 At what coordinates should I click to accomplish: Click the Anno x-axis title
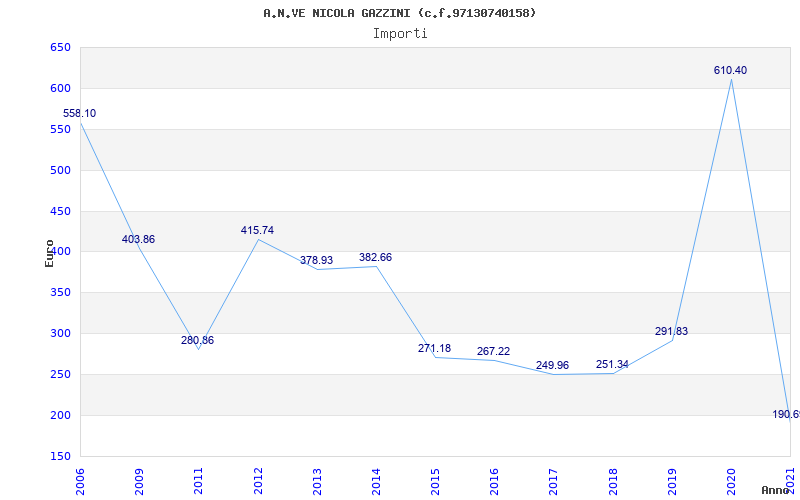pyautogui.click(x=775, y=490)
